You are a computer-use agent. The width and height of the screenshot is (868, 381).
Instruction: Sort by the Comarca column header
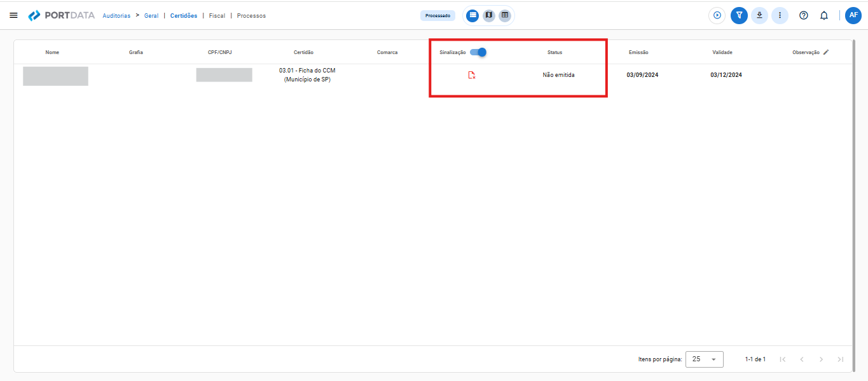click(x=387, y=52)
